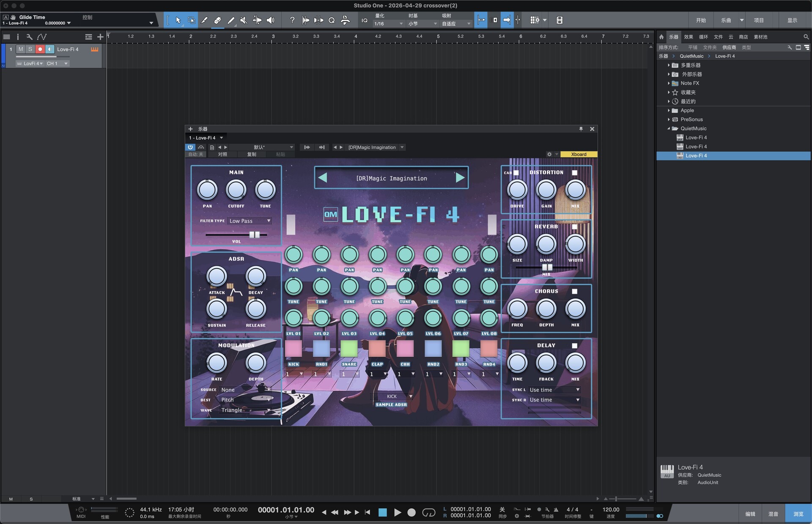The width and height of the screenshot is (812, 524).
Task: Open plugin settings gear icon
Action: click(x=549, y=154)
